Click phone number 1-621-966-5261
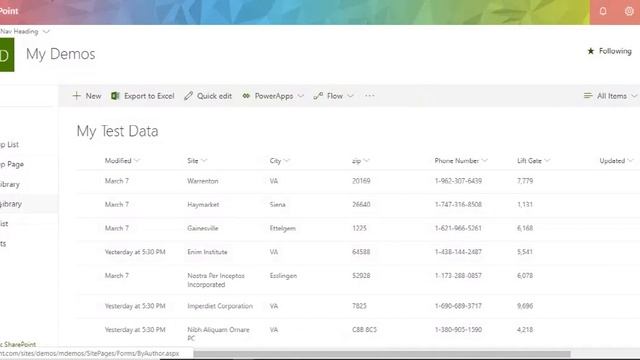 click(458, 228)
